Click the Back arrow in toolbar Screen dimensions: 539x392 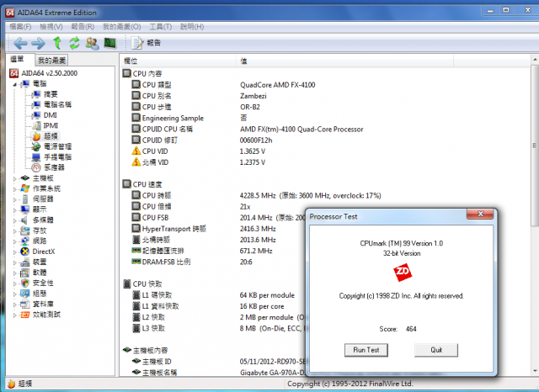pos(20,43)
